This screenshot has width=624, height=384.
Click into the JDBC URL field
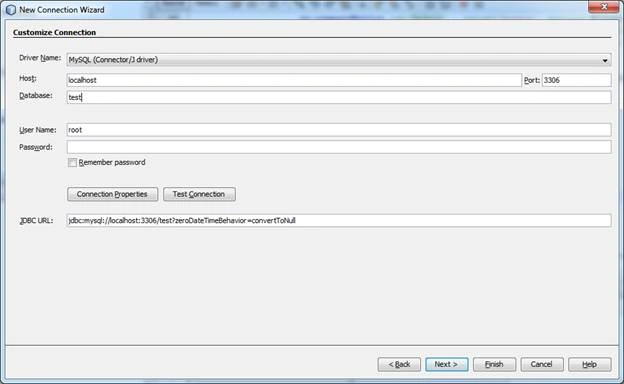point(339,220)
